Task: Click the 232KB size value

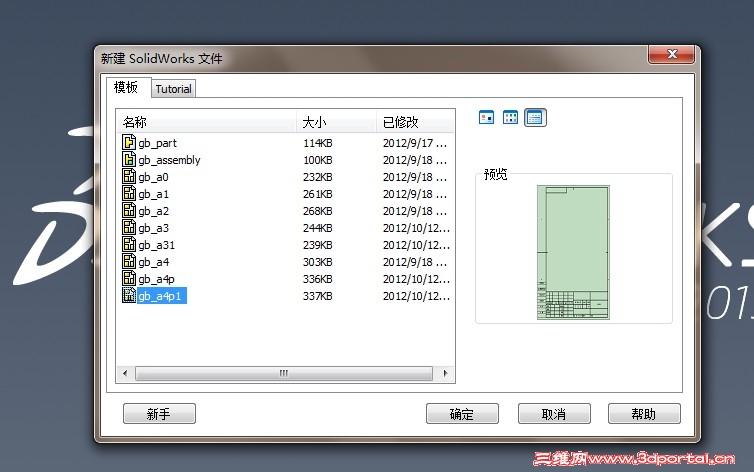Action: [x=317, y=177]
